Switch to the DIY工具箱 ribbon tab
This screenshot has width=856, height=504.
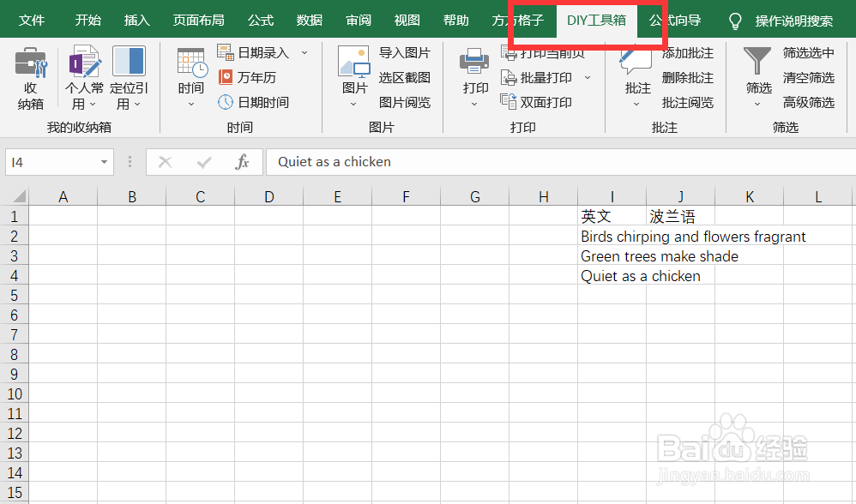[596, 19]
